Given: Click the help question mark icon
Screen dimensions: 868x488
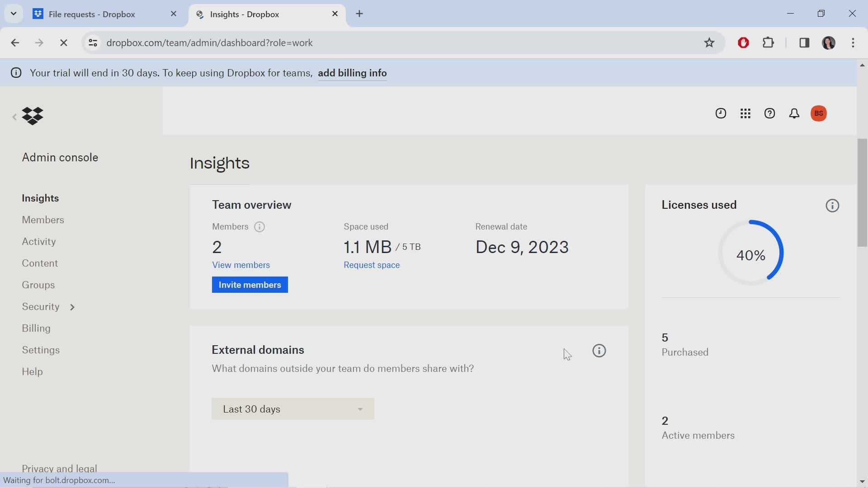Looking at the screenshot, I should click(x=770, y=113).
